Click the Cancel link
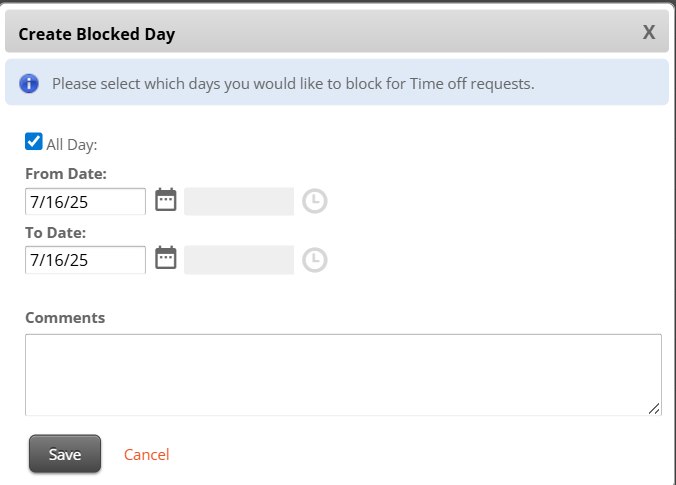 coord(146,454)
